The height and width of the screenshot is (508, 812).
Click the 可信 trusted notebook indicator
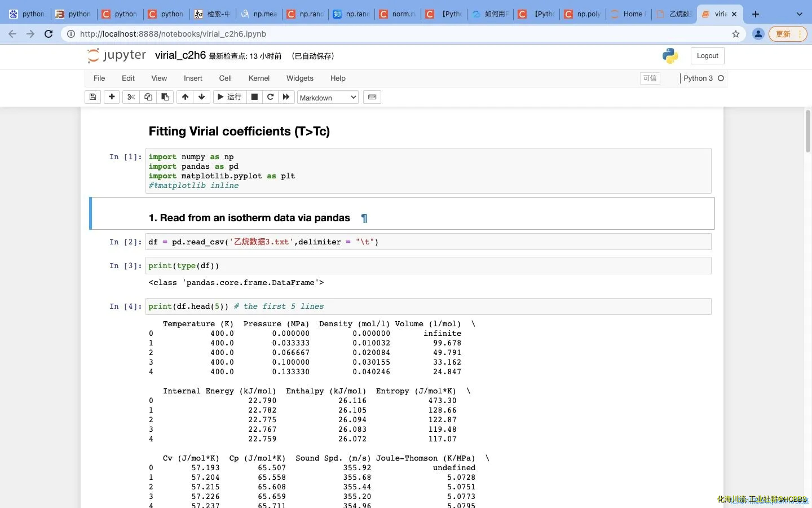coord(650,78)
